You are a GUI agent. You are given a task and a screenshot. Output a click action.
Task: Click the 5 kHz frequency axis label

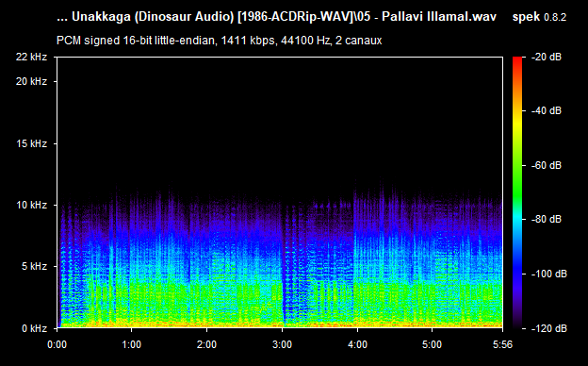pos(34,267)
